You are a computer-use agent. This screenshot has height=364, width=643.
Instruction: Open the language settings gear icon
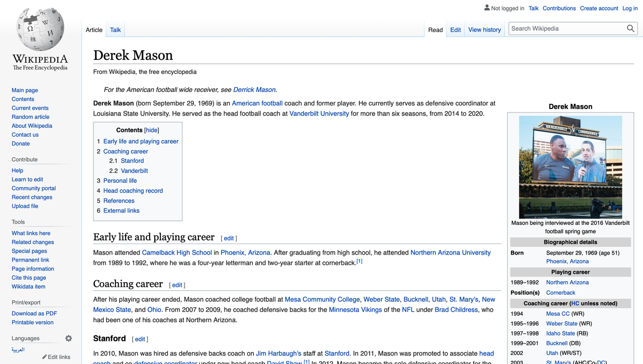pyautogui.click(x=68, y=338)
